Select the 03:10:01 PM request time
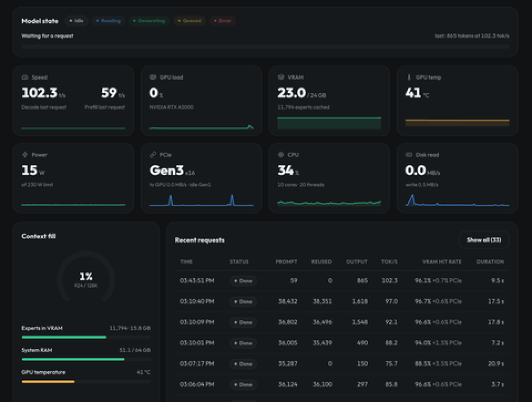The width and height of the screenshot is (532, 402). pos(197,342)
